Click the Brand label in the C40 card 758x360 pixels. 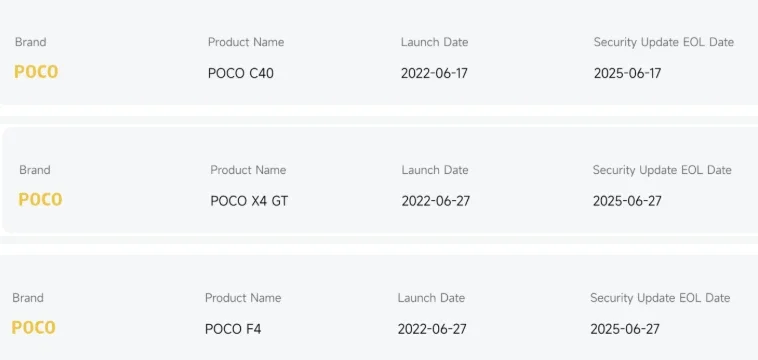point(30,42)
